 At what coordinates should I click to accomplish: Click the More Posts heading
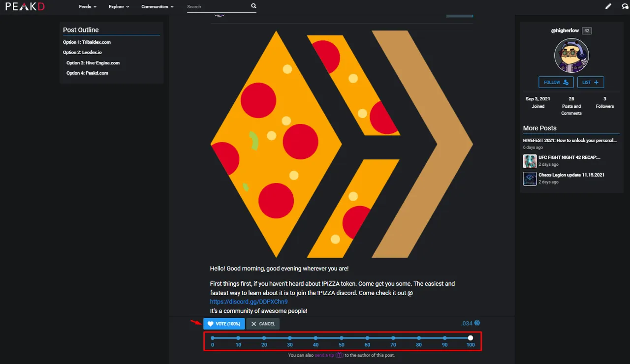(539, 128)
